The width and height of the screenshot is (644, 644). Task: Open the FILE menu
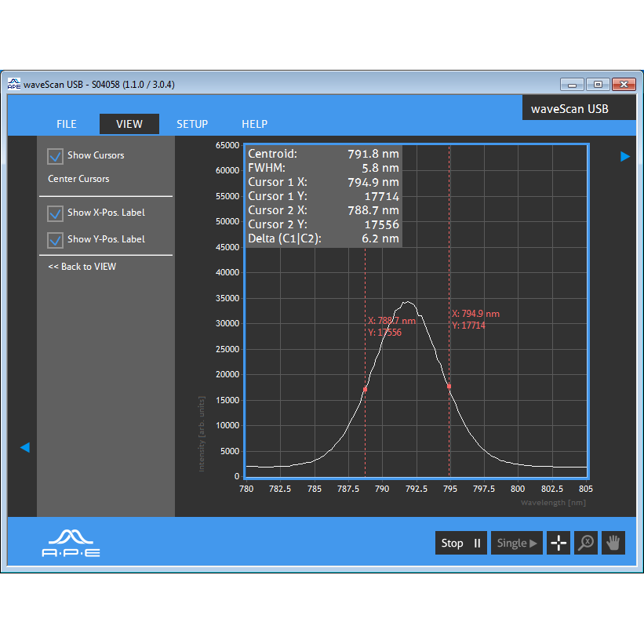tap(67, 124)
